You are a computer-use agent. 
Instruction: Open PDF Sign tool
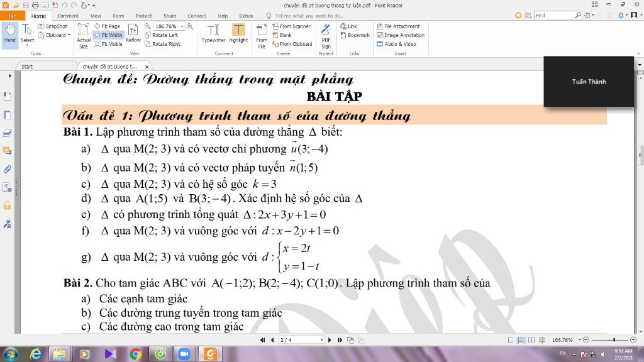coord(326,36)
